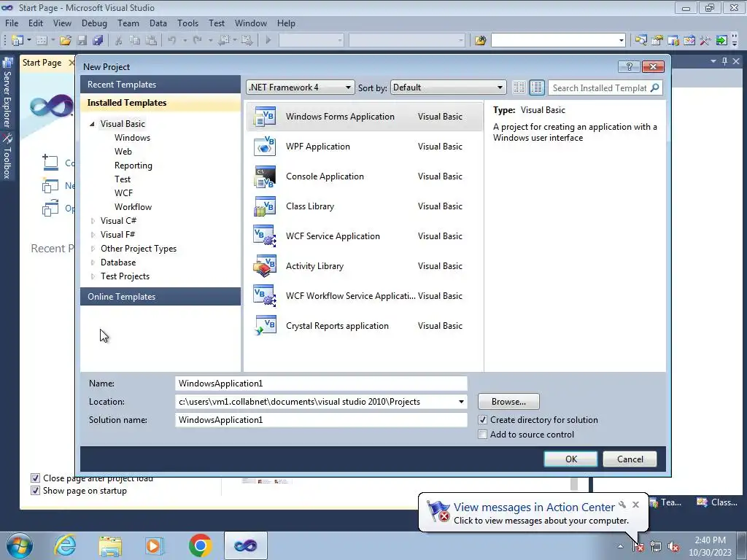
Task: Click the Browse... button
Action: click(x=508, y=402)
